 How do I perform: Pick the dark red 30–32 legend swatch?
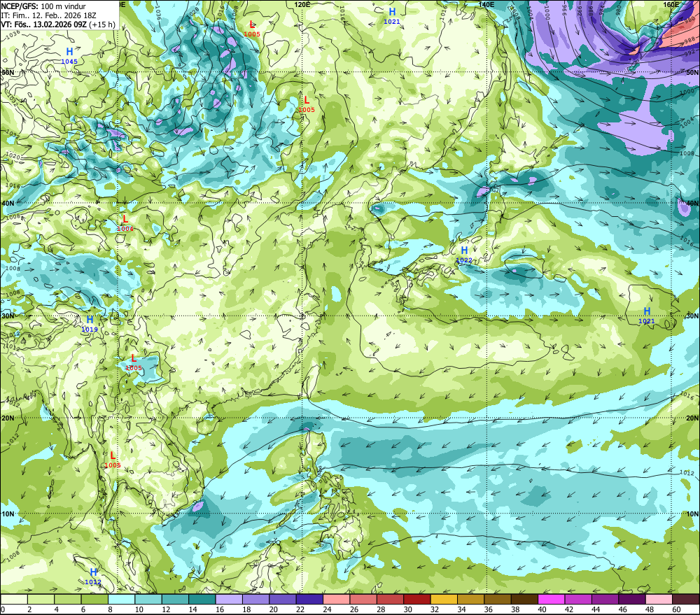[x=417, y=599]
